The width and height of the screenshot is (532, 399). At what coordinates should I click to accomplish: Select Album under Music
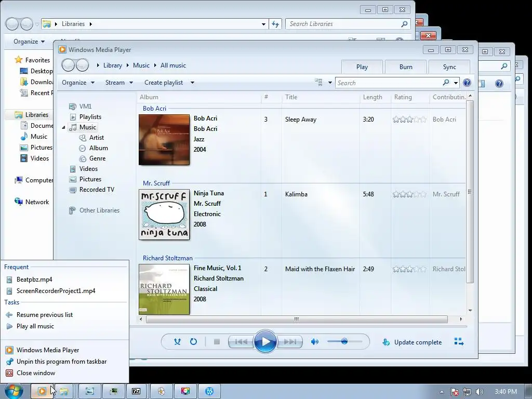pyautogui.click(x=98, y=148)
